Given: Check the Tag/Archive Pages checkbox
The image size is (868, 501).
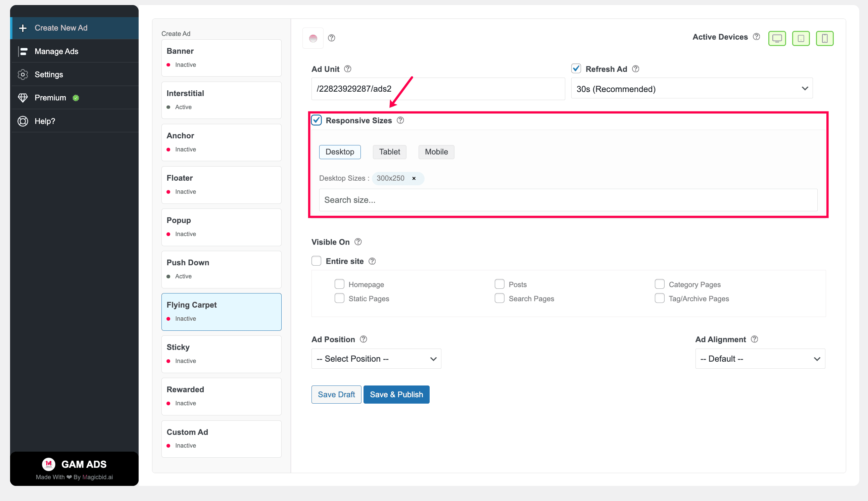Looking at the screenshot, I should click(x=660, y=298).
